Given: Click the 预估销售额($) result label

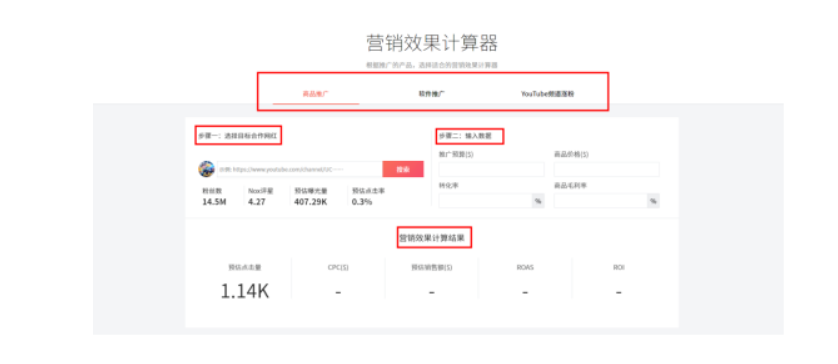Looking at the screenshot, I should [x=431, y=267].
